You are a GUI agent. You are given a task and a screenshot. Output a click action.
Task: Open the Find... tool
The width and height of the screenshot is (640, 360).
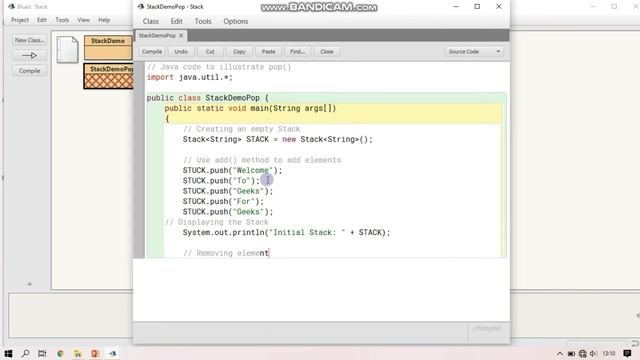[297, 52]
